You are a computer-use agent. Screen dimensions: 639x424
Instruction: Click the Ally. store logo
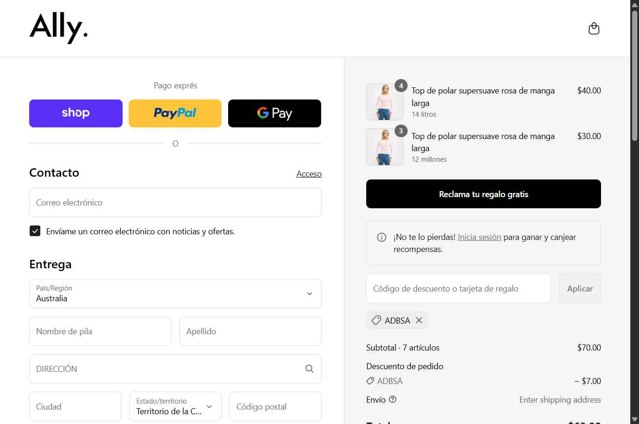coord(59,28)
